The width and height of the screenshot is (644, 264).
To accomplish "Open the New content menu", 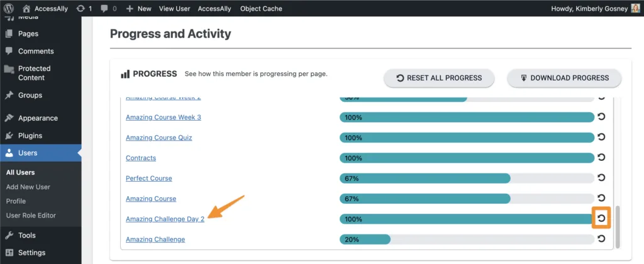I will click(x=138, y=9).
